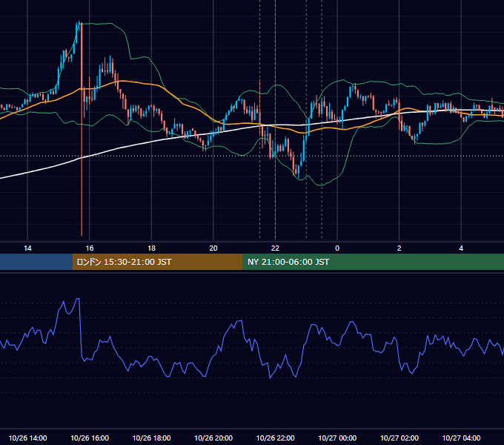The height and width of the screenshot is (445, 504).
Task: Click the hour label 0 on the price chart axis
Action: tap(337, 248)
